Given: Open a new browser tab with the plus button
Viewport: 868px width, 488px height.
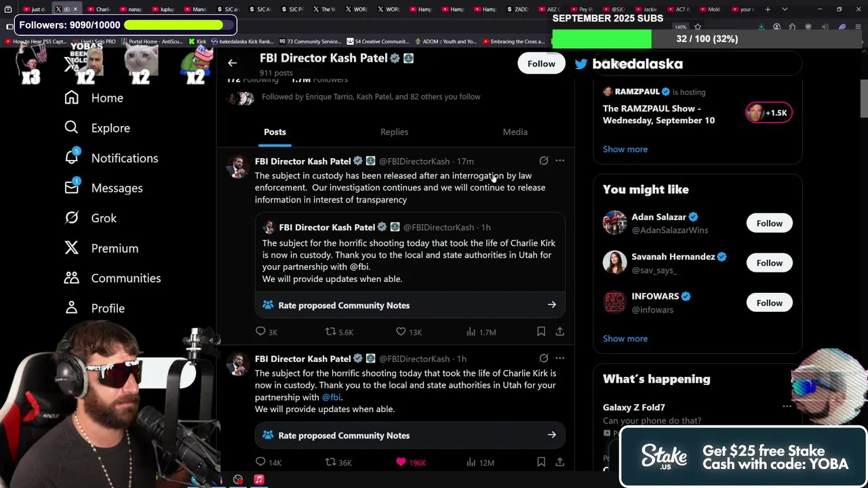Looking at the screenshot, I should coord(768,9).
